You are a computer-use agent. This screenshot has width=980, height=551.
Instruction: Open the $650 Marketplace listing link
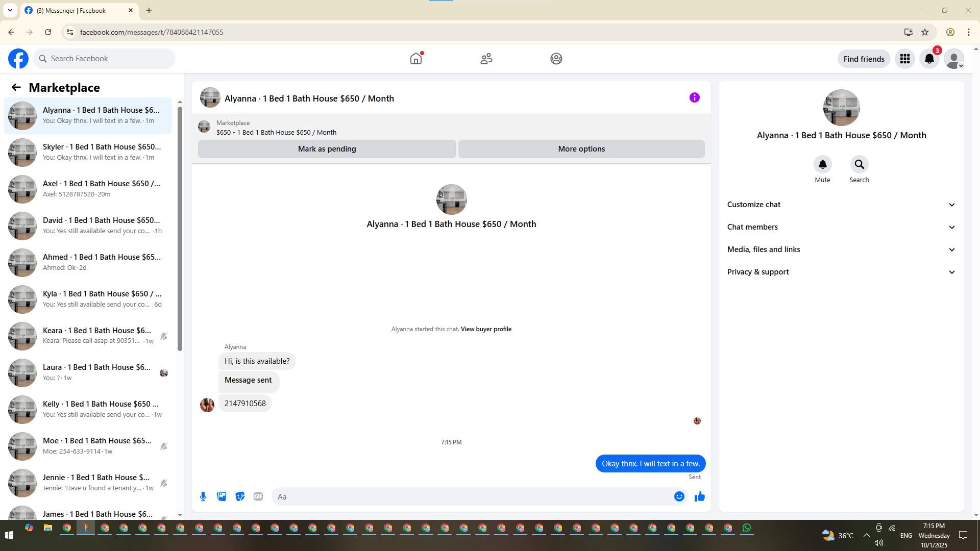(x=276, y=132)
